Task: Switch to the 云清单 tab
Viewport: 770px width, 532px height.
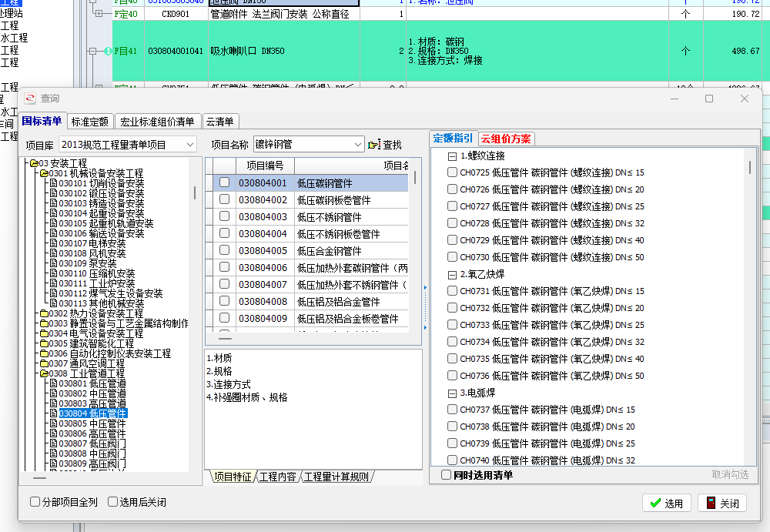Action: point(220,122)
